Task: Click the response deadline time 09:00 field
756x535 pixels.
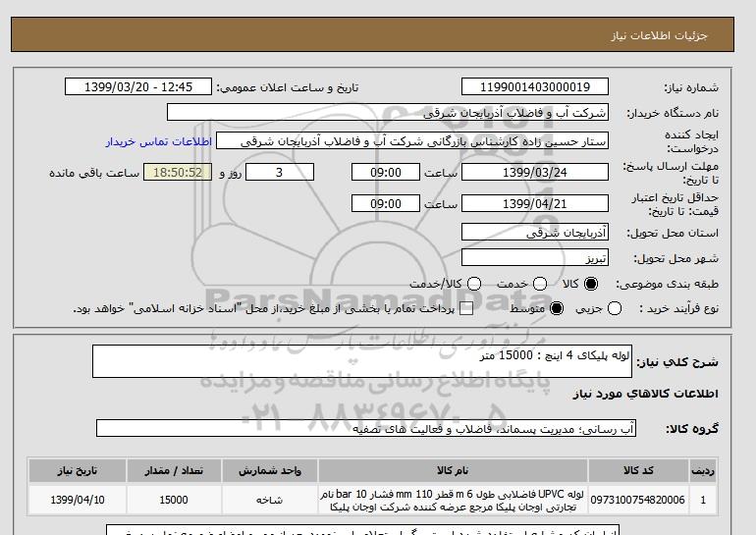Action: pos(386,172)
